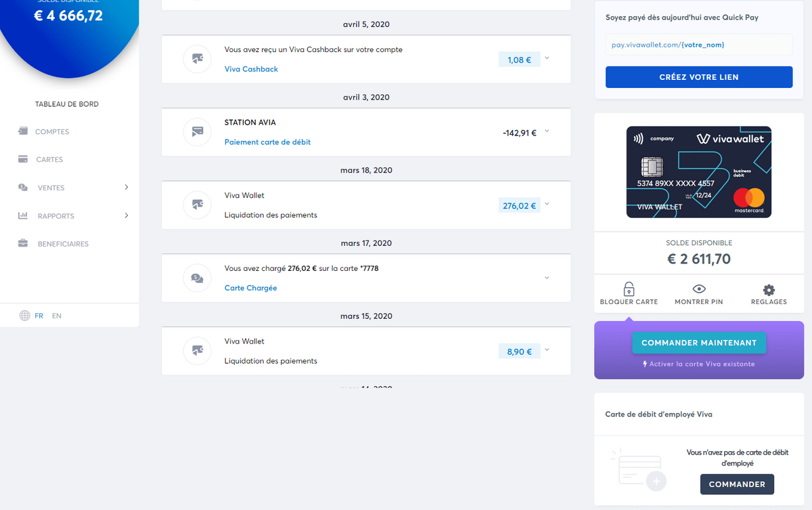The width and height of the screenshot is (812, 510).
Task: Click Activer la carte Viva existante link
Action: 699,364
